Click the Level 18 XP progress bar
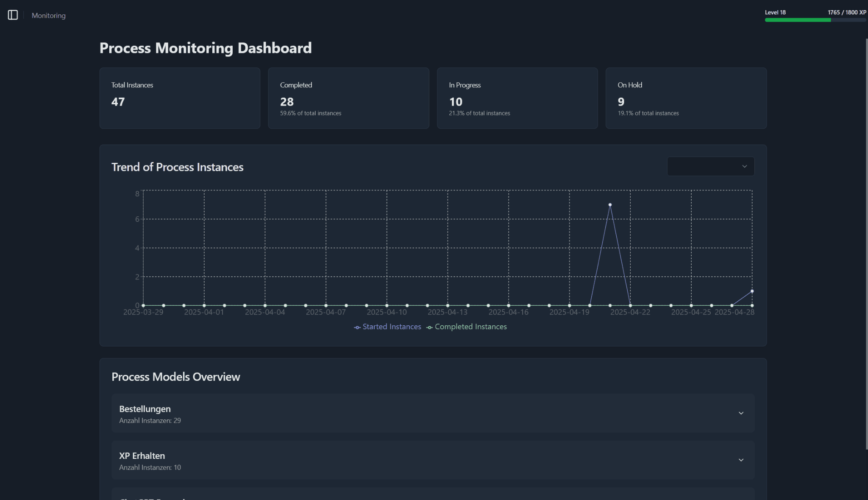 [815, 20]
